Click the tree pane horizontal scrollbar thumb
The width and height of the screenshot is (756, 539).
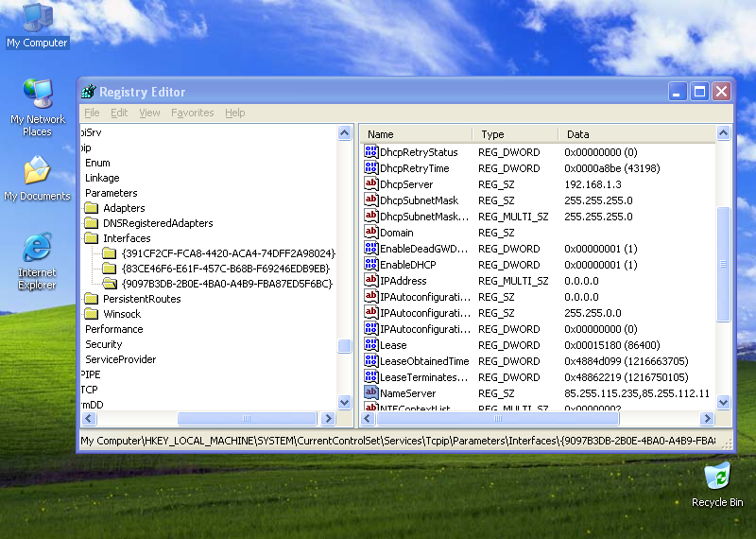click(247, 418)
